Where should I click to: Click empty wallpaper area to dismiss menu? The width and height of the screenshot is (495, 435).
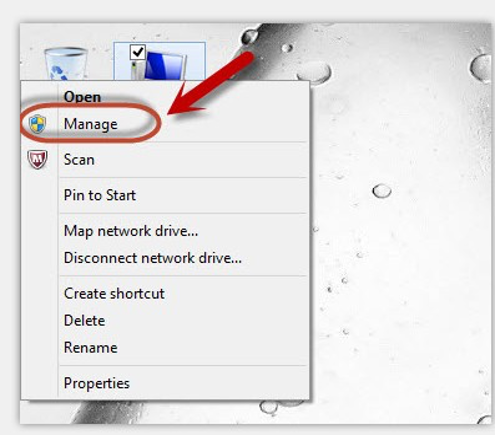400,267
